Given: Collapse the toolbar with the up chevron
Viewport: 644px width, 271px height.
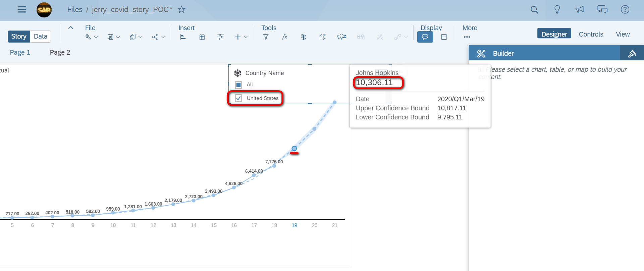Looking at the screenshot, I should (71, 28).
